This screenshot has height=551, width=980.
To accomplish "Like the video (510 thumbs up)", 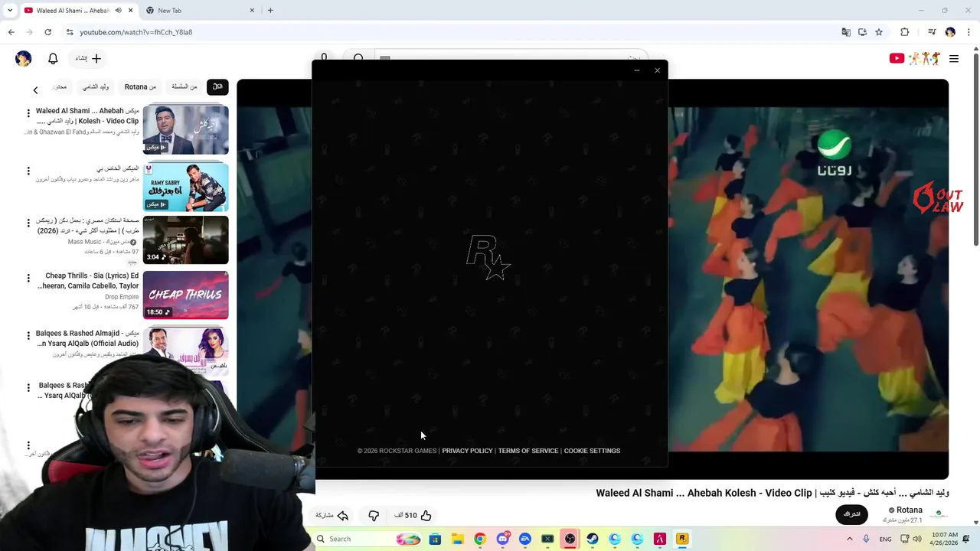I will (414, 516).
